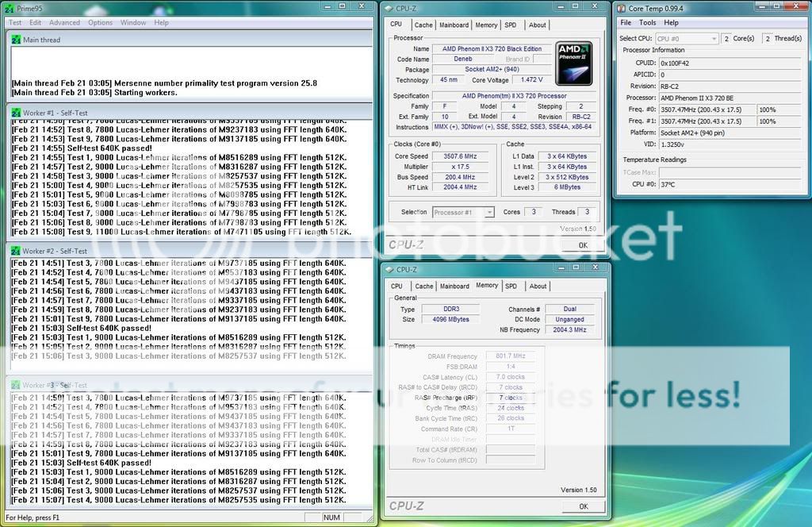Select the Memory tab in lower CPU-Z
This screenshot has width=812, height=527.
pyautogui.click(x=487, y=286)
